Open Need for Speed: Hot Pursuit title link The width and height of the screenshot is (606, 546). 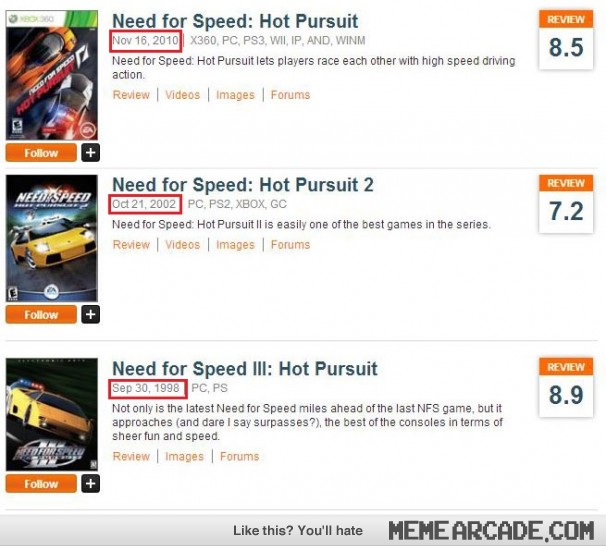[x=235, y=21]
